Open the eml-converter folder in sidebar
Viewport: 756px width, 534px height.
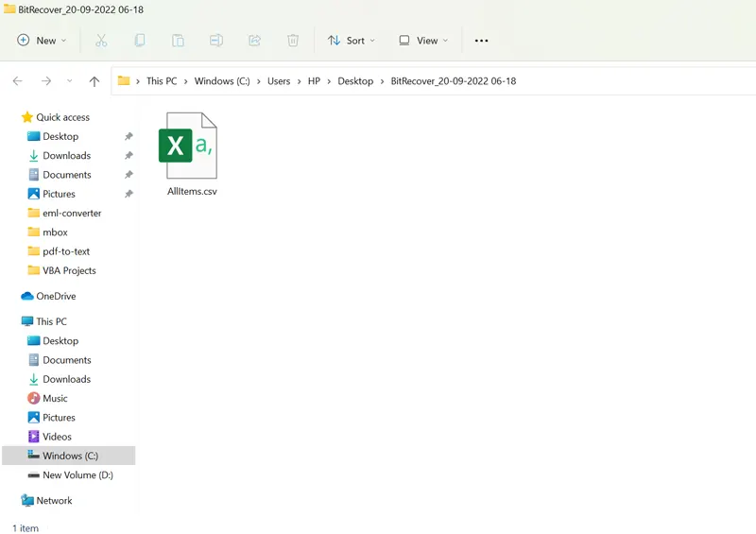(x=72, y=213)
